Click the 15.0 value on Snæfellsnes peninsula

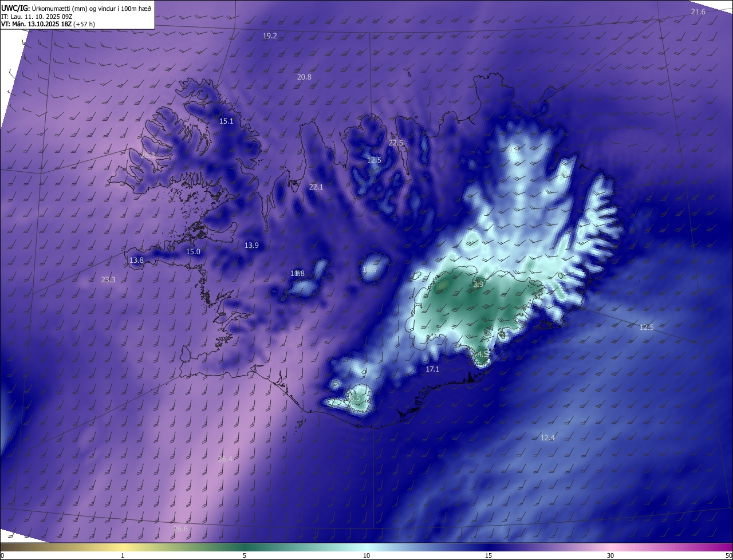pyautogui.click(x=193, y=252)
